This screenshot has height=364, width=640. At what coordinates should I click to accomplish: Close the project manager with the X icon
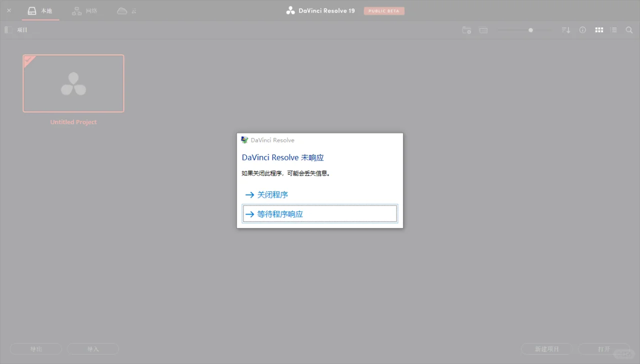(x=8, y=10)
